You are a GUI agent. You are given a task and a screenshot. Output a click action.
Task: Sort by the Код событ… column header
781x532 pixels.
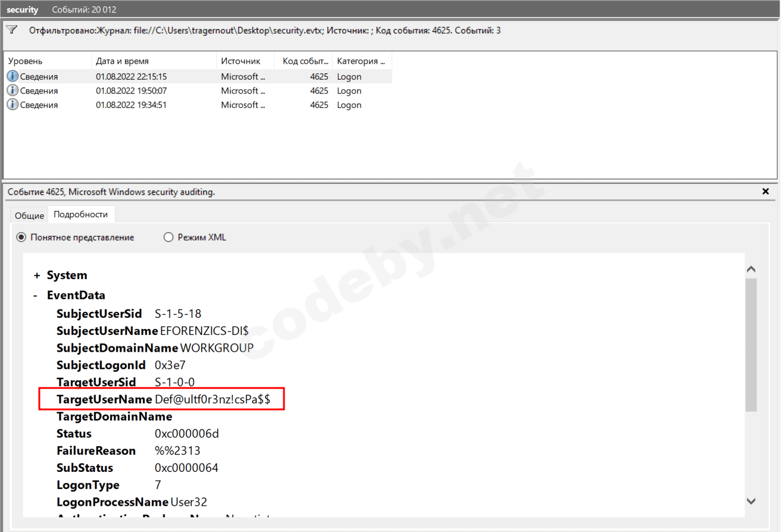point(304,61)
